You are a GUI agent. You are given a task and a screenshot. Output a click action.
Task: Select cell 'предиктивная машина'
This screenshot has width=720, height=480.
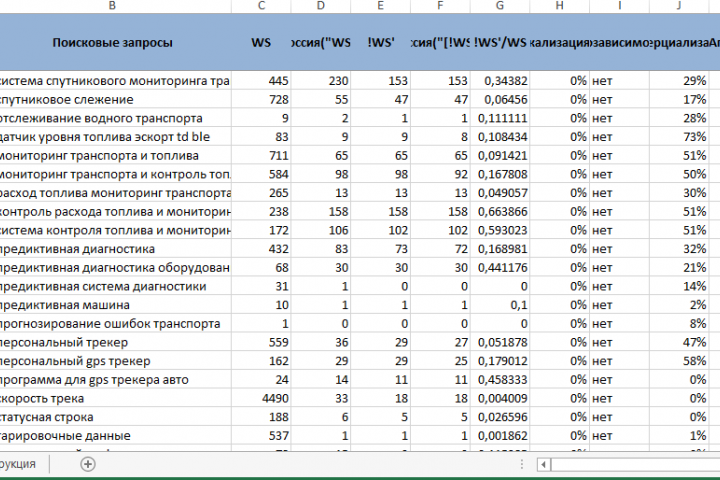point(115,305)
